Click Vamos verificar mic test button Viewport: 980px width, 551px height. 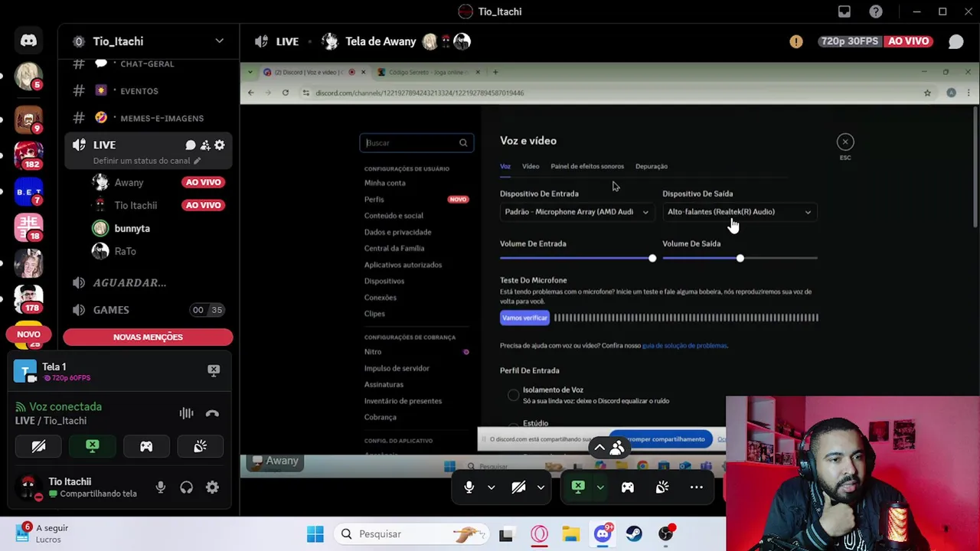coord(524,318)
